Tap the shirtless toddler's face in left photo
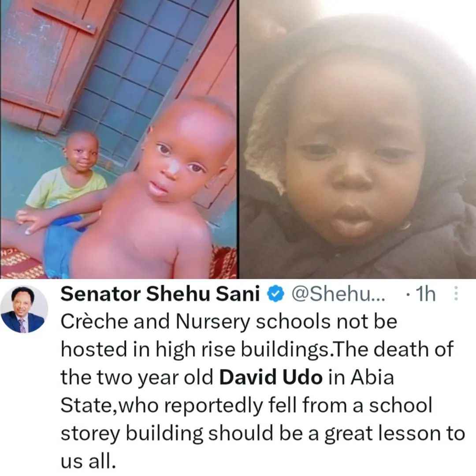 coord(182,155)
